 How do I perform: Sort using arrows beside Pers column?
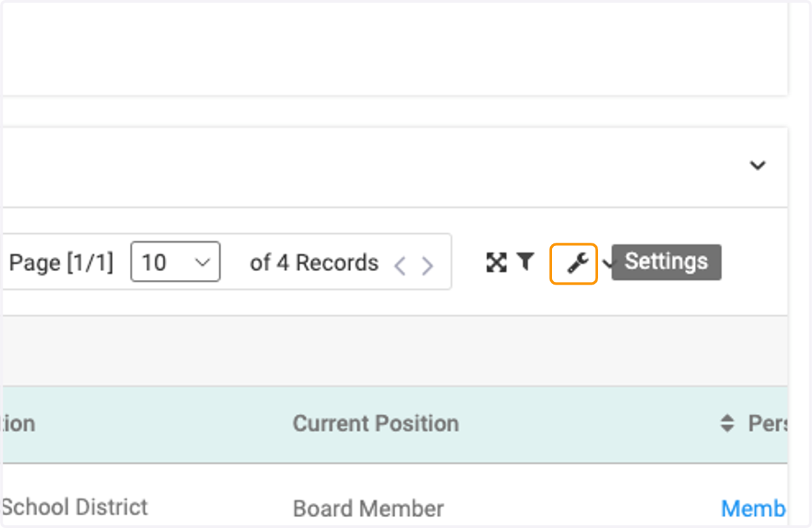[727, 424]
